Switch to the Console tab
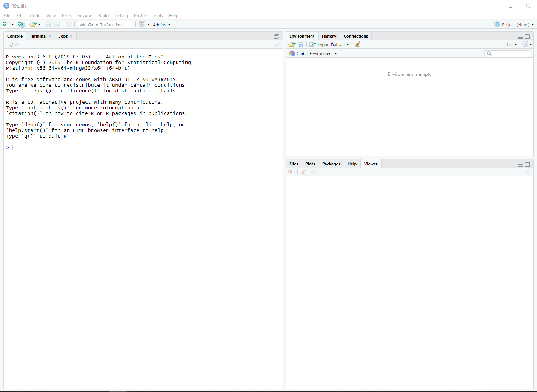Viewport: 537px width, 392px height. [15, 36]
